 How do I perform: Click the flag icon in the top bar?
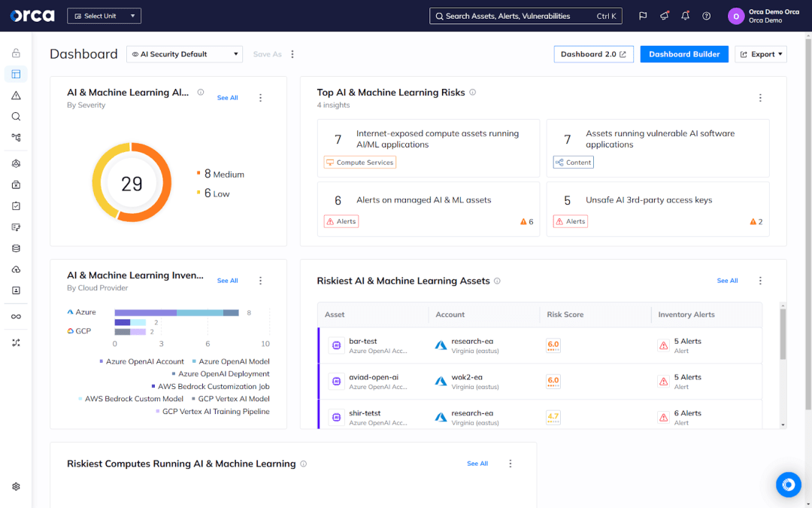[643, 16]
